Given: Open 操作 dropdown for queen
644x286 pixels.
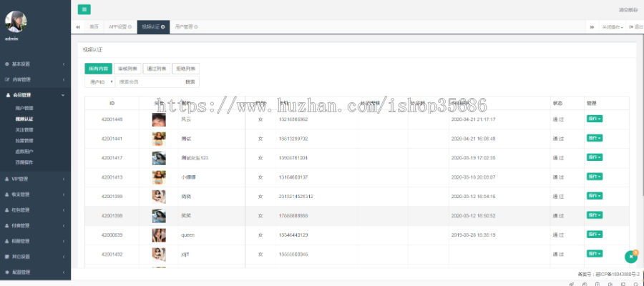Looking at the screenshot, I should tap(595, 235).
